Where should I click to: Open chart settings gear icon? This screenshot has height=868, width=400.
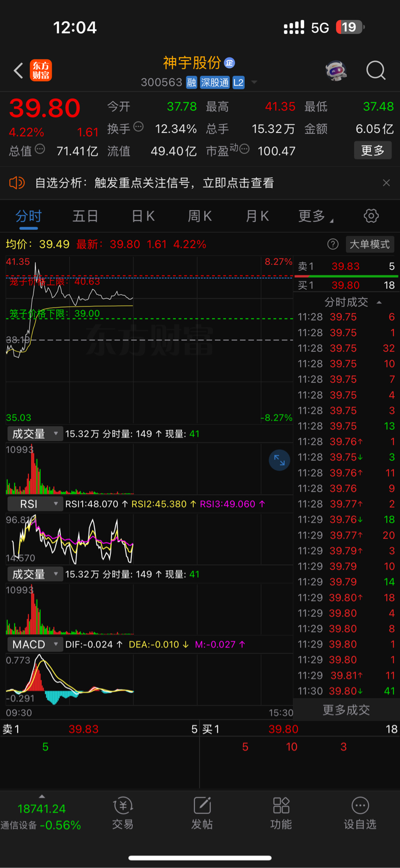pos(371,216)
